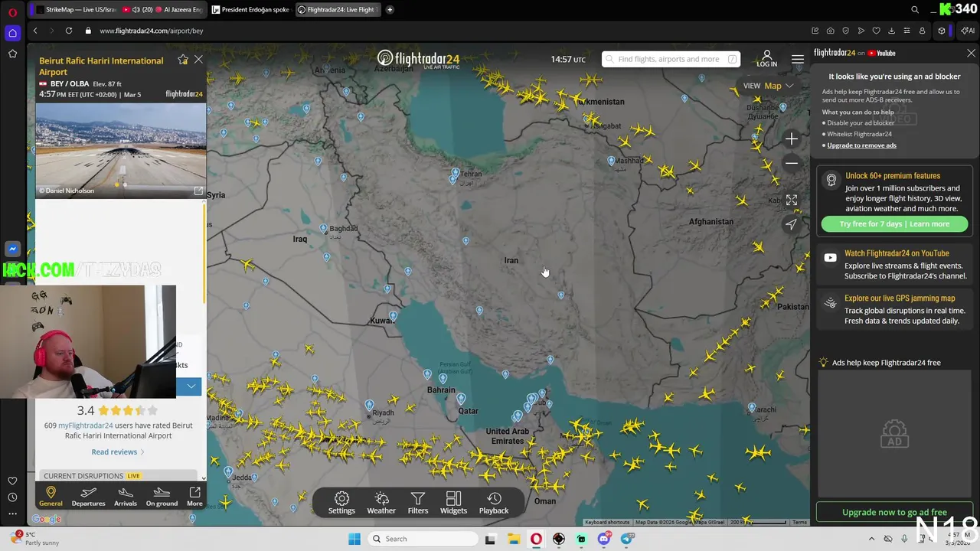Click the Try free for 7 days button
This screenshot has width=980, height=551.
tap(894, 223)
